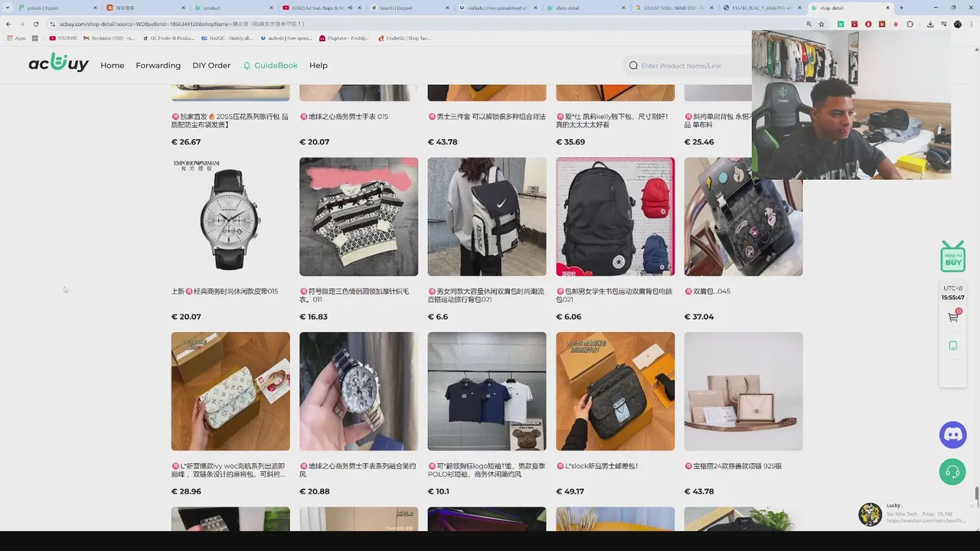The width and height of the screenshot is (980, 551).
Task: Bookmark this page with the star icon
Action: [x=822, y=24]
